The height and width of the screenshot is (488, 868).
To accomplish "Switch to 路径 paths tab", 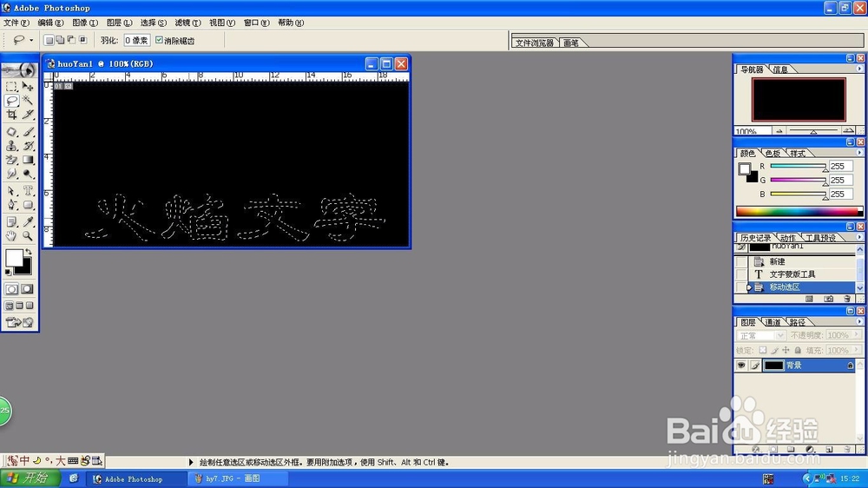I will click(798, 322).
